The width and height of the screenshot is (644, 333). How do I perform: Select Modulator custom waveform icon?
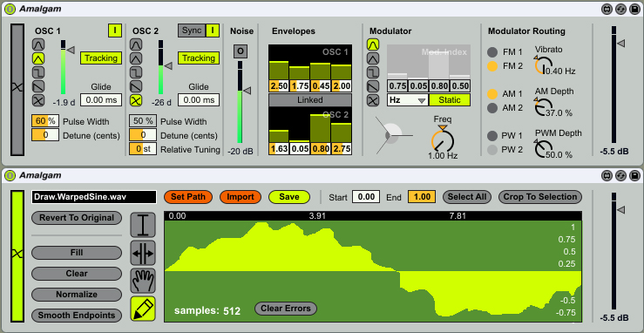tap(373, 100)
